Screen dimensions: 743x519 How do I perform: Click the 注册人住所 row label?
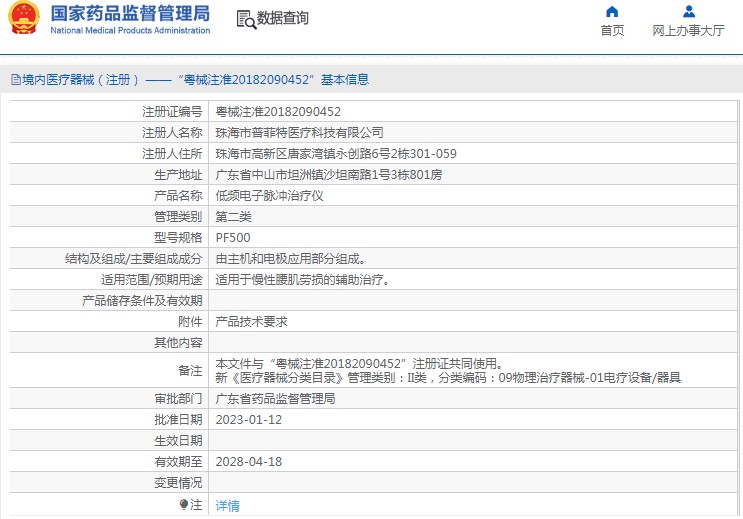pyautogui.click(x=172, y=154)
